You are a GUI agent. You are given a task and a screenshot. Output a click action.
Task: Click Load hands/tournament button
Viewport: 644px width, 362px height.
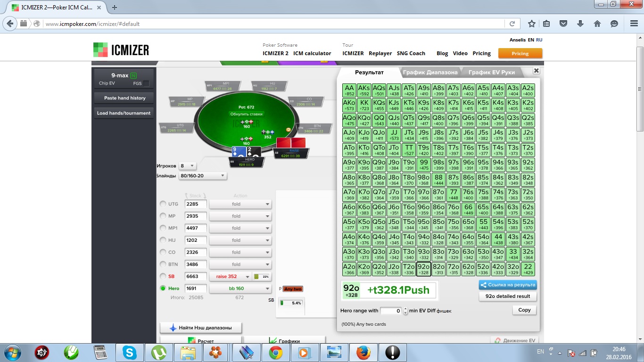click(x=124, y=113)
